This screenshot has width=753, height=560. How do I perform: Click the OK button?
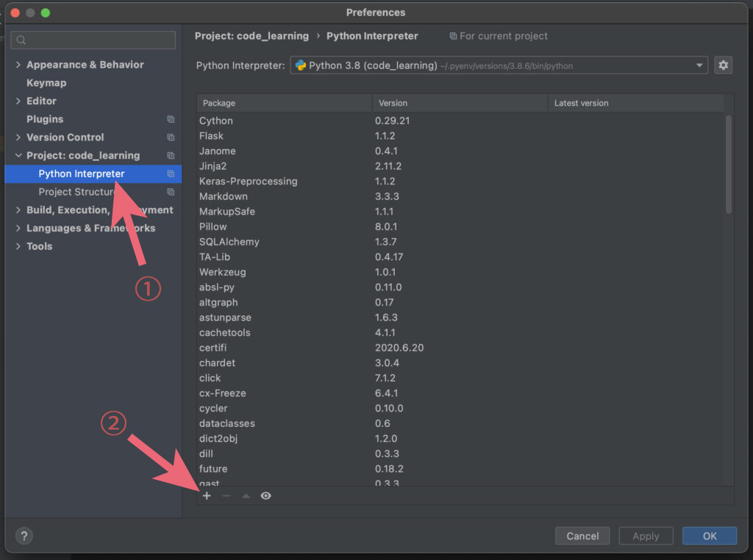[x=710, y=536]
